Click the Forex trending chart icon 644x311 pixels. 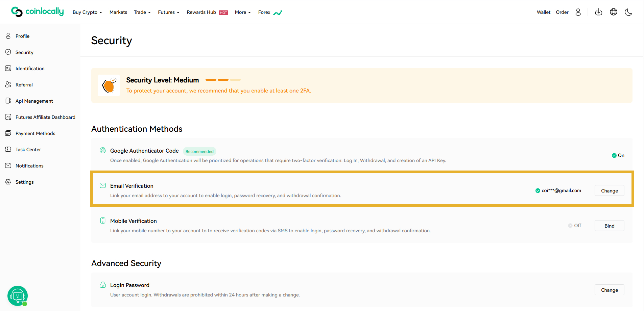(278, 13)
